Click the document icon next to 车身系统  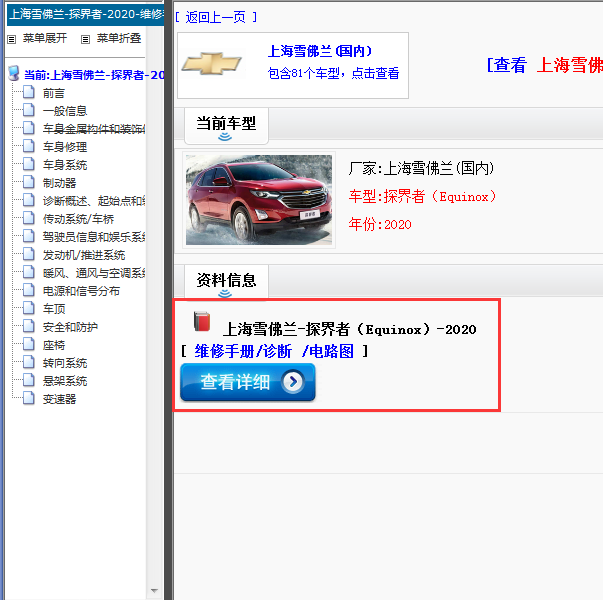point(29,164)
